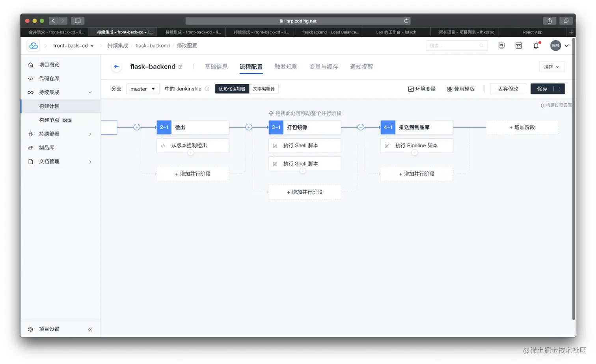
Task: Open the account menu chevron beside avatar
Action: [567, 46]
